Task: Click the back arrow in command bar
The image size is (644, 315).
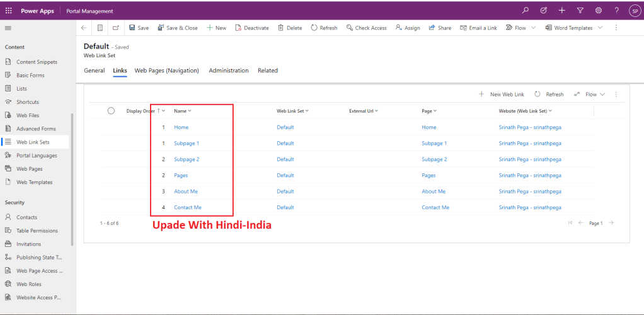Action: pyautogui.click(x=84, y=28)
